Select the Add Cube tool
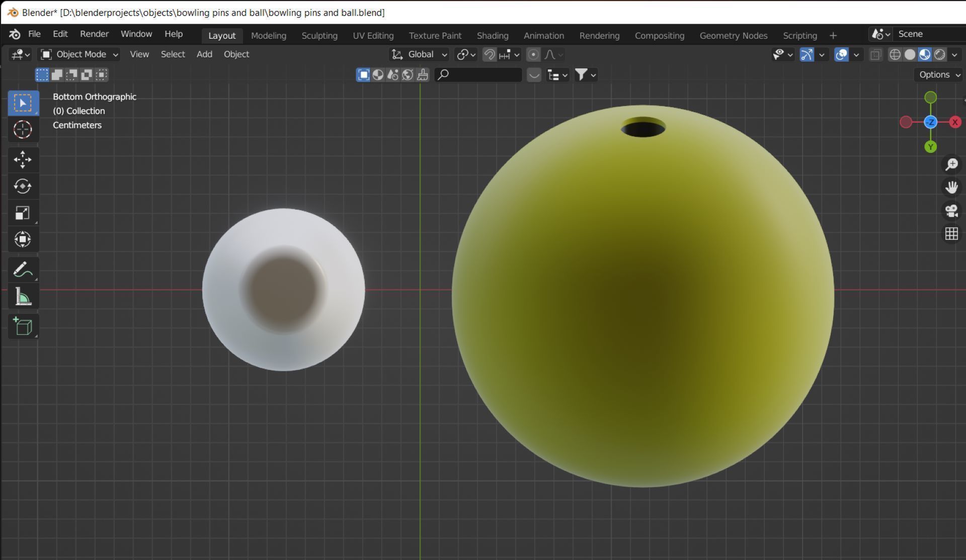Viewport: 966px width, 560px height. [x=23, y=327]
